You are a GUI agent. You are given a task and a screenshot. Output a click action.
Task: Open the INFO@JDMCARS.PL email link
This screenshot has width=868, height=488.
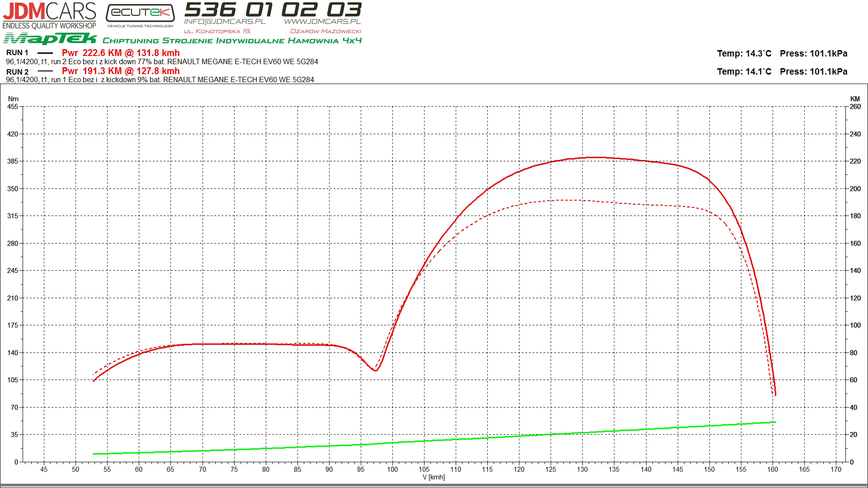225,21
